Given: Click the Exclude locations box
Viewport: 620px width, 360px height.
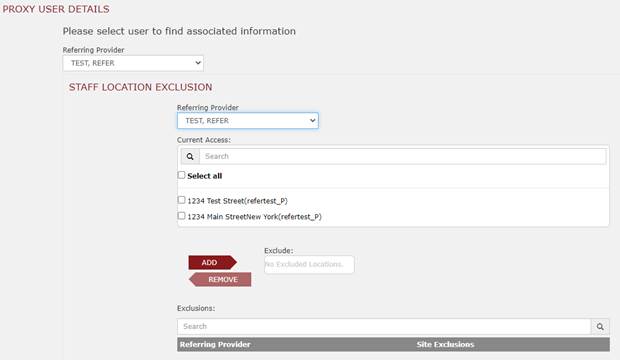Looking at the screenshot, I should (x=309, y=264).
